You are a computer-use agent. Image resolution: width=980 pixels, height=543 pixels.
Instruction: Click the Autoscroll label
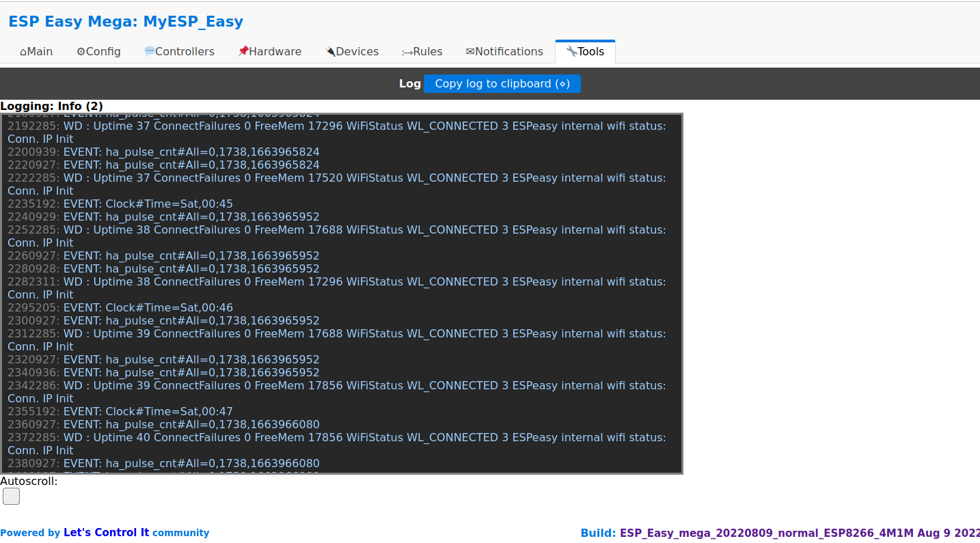(29, 481)
